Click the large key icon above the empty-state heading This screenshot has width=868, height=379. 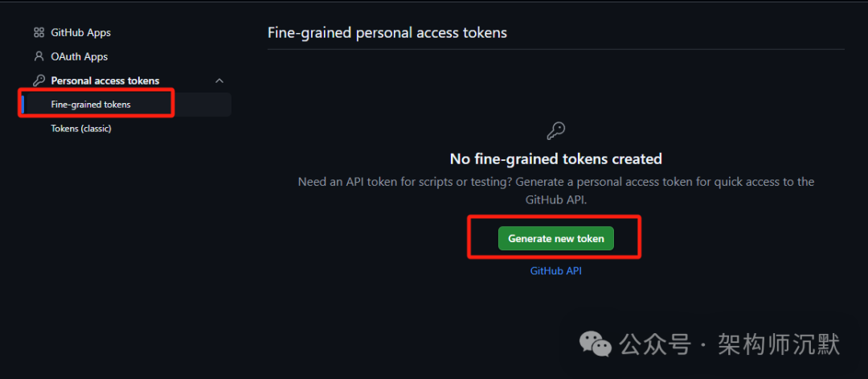pyautogui.click(x=555, y=130)
